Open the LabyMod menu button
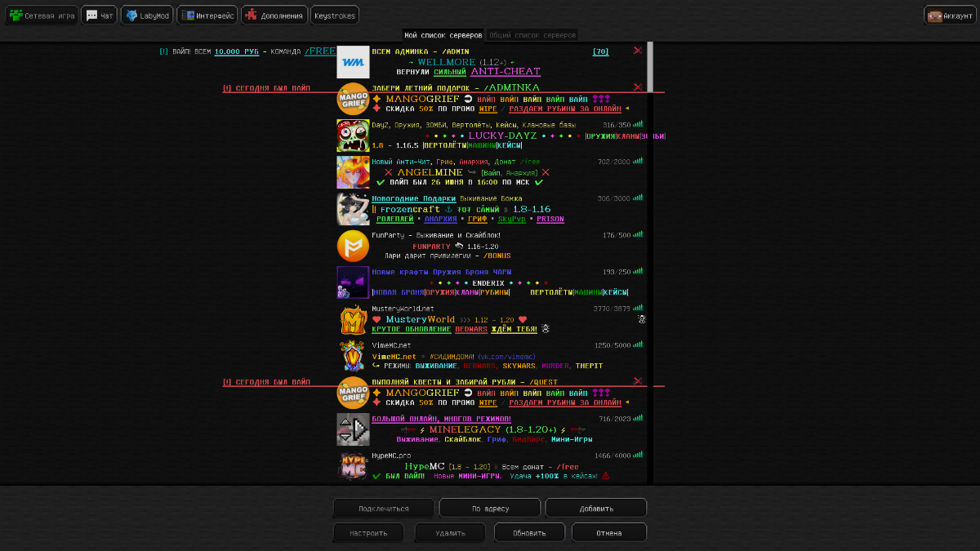 tap(147, 16)
